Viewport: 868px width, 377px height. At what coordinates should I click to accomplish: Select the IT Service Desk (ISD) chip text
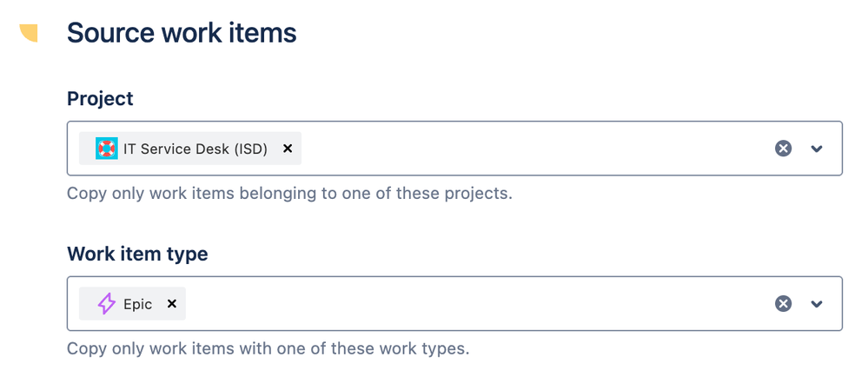click(195, 149)
